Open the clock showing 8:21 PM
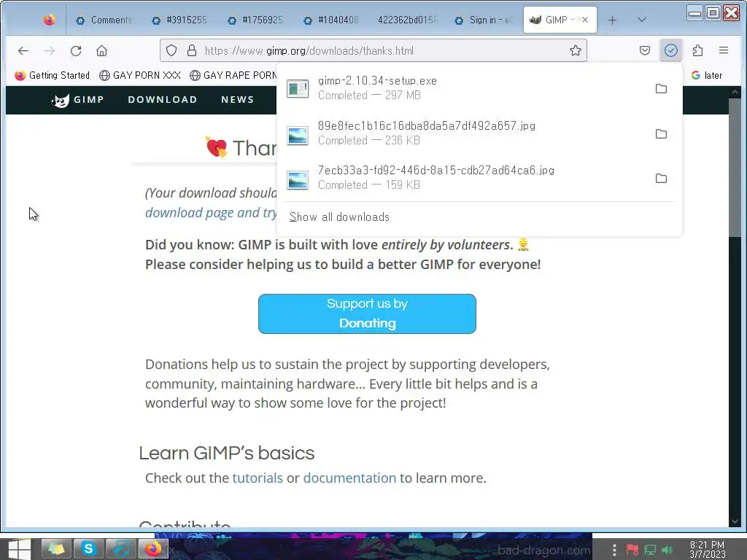 (707, 550)
